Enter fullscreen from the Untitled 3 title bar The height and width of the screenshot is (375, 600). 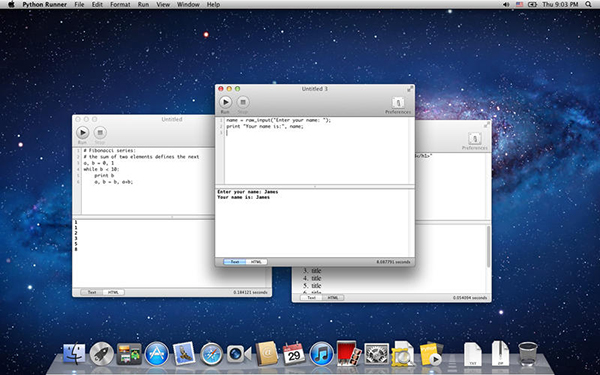[410, 89]
